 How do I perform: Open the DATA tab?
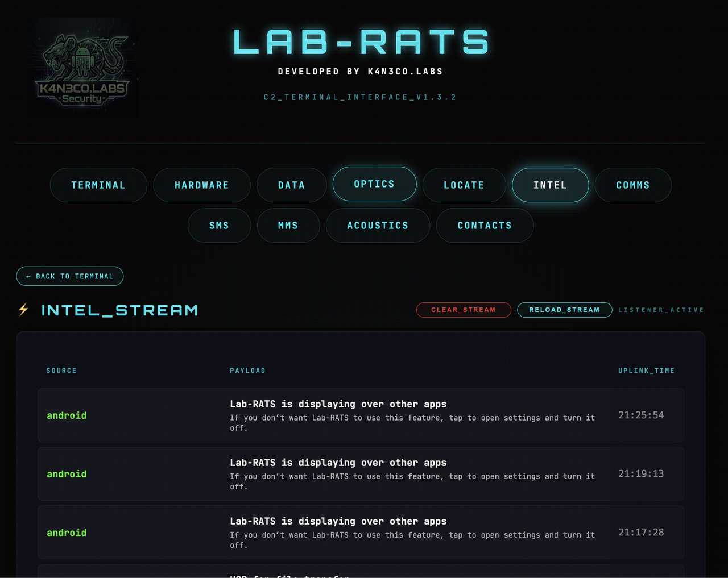292,185
